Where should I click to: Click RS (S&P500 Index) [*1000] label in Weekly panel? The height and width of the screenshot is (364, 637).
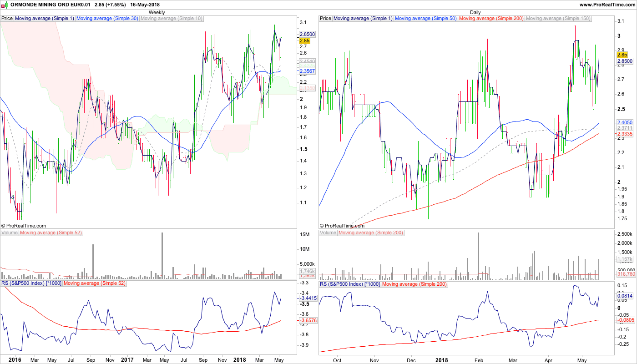coord(31,284)
